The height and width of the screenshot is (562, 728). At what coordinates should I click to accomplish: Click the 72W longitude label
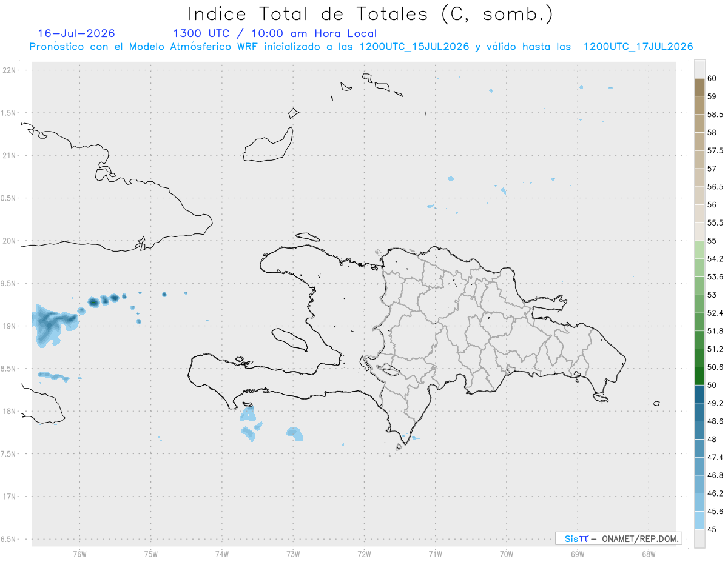[364, 554]
